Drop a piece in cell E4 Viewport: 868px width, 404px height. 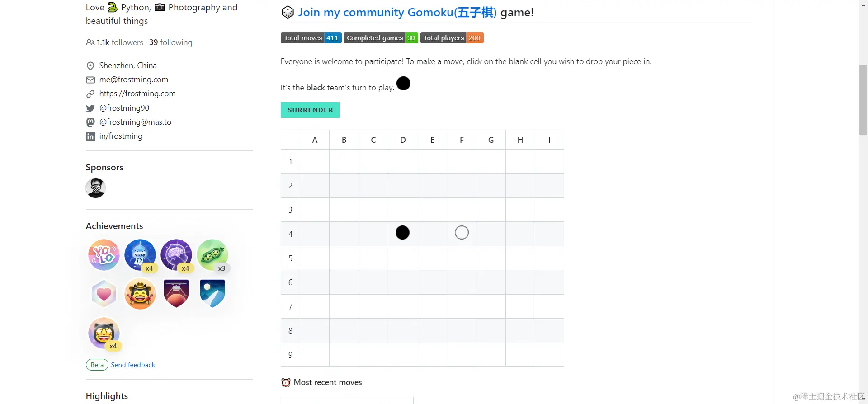432,234
